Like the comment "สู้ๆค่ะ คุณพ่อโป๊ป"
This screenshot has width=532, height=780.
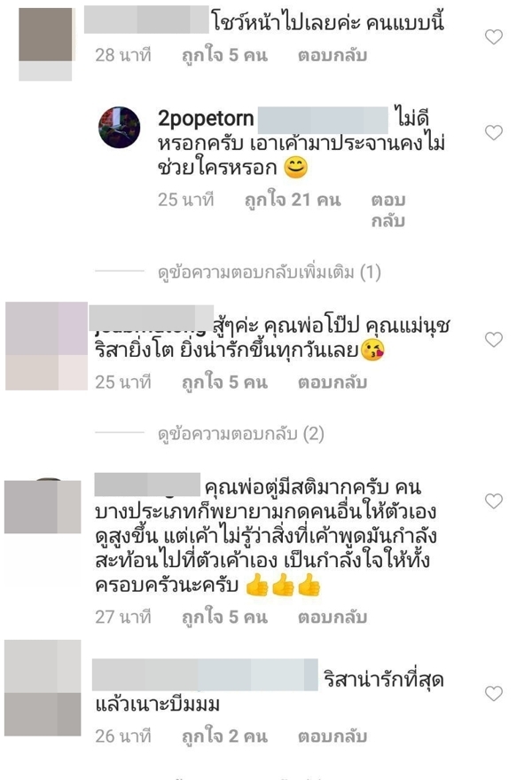(x=494, y=339)
